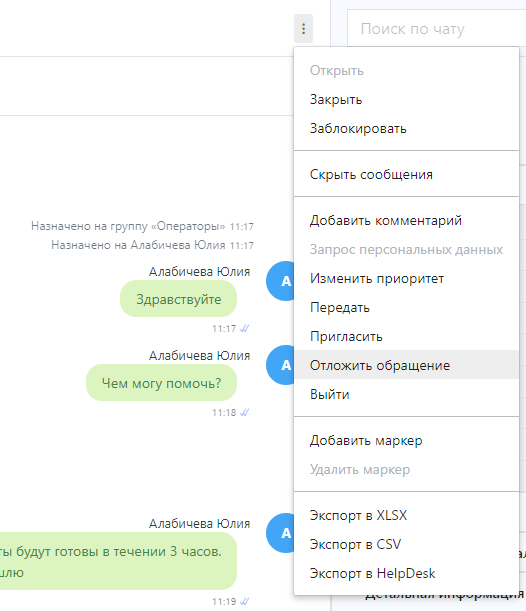Select Экспорт в XLSX
526x611 pixels.
click(x=406, y=515)
